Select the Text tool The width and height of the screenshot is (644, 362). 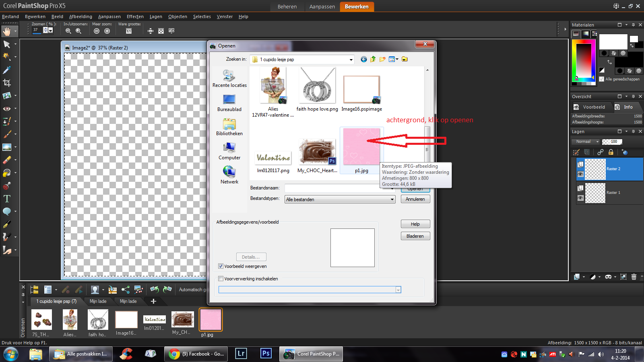[7, 199]
